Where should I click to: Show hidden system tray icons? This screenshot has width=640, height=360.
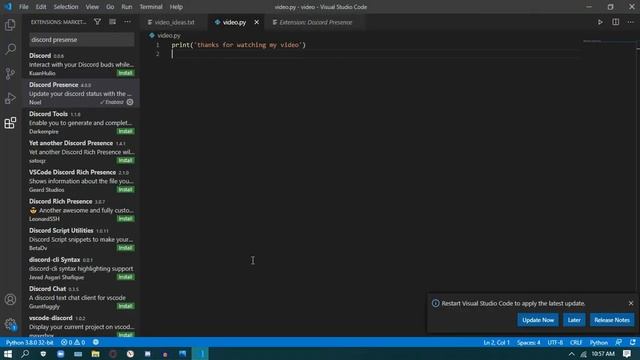[571, 354]
